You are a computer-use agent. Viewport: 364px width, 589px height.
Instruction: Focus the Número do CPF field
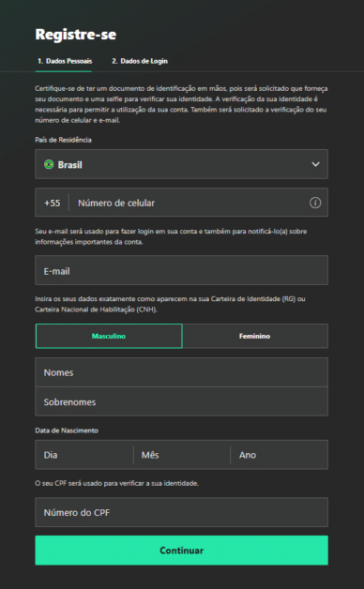point(181,512)
